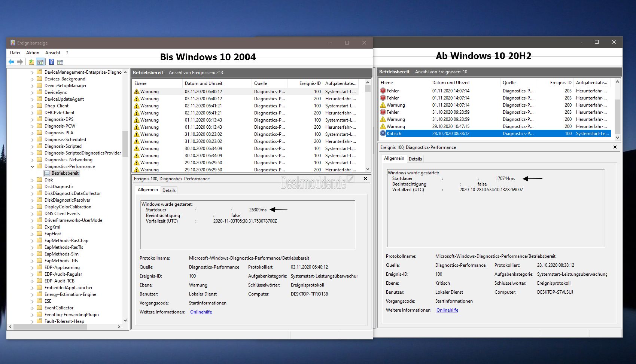Click computer name DESKTOP-TFRO138

[x=309, y=294]
